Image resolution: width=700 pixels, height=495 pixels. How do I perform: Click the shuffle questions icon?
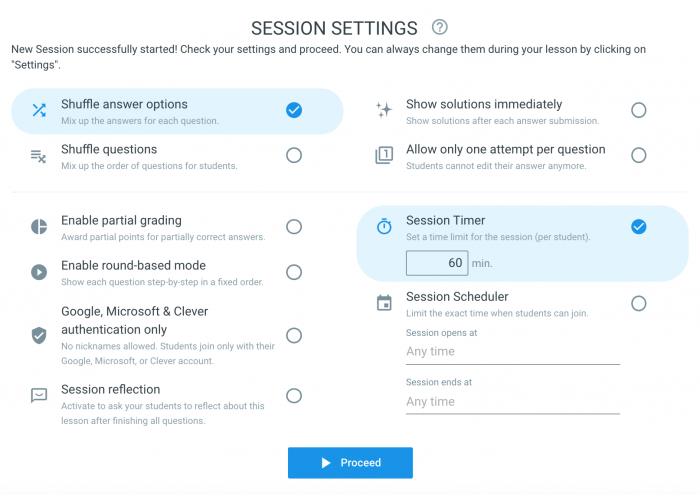coord(39,155)
